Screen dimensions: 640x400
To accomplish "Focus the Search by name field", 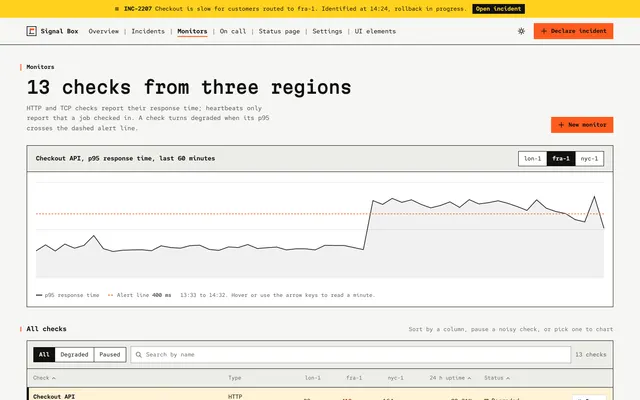I will [351, 355].
